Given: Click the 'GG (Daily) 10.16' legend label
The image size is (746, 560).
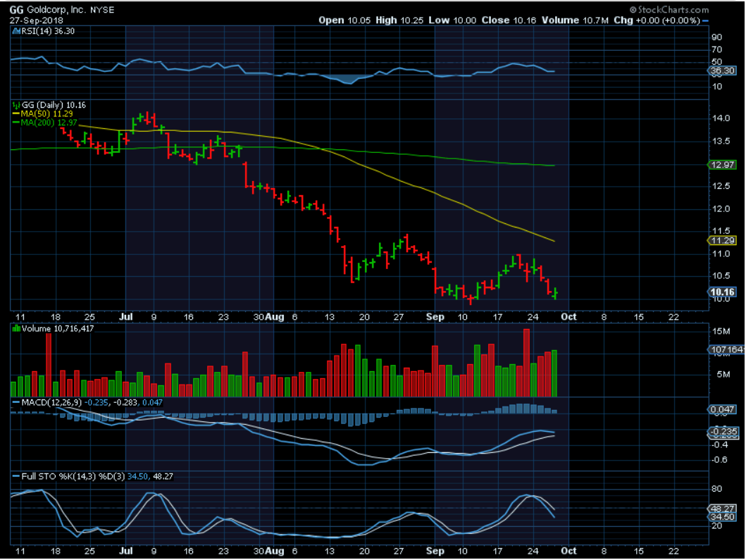Looking at the screenshot, I should pos(54,105).
